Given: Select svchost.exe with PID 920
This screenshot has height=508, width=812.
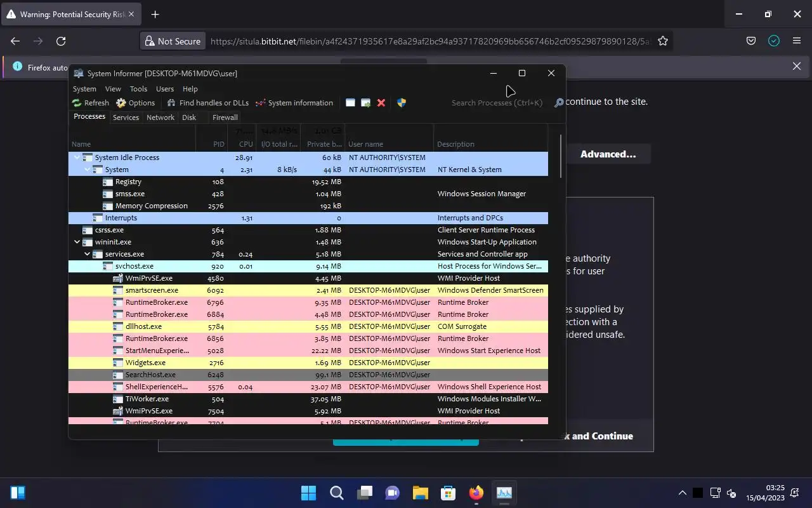Looking at the screenshot, I should tap(308, 266).
